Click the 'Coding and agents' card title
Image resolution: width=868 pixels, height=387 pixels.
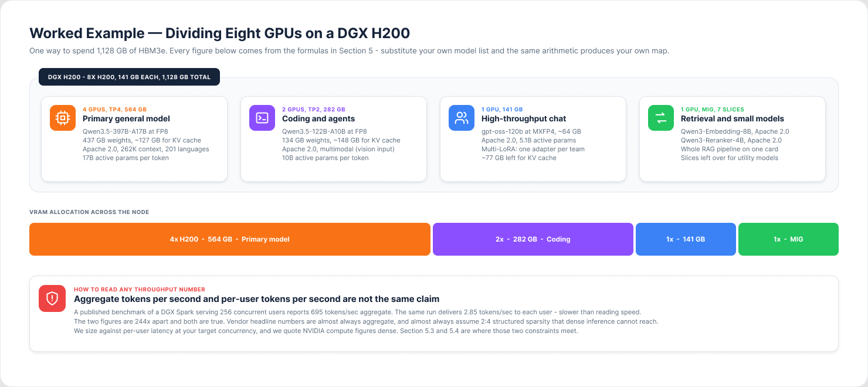click(x=318, y=119)
